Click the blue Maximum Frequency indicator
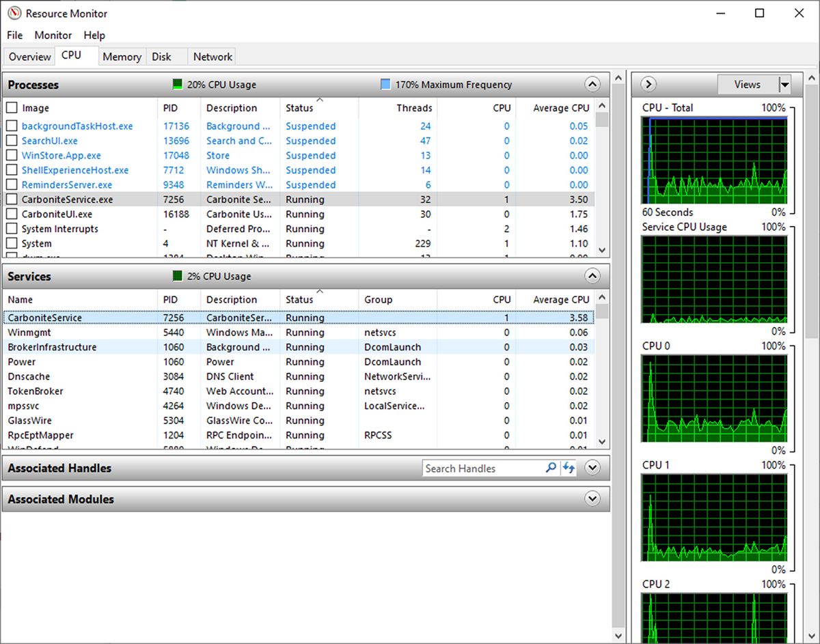Image resolution: width=820 pixels, height=644 pixels. 385,85
